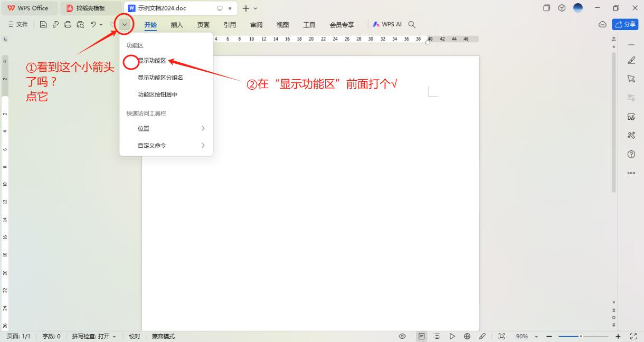Open the new tab dropdown arrow
This screenshot has width=644, height=342.
[255, 8]
